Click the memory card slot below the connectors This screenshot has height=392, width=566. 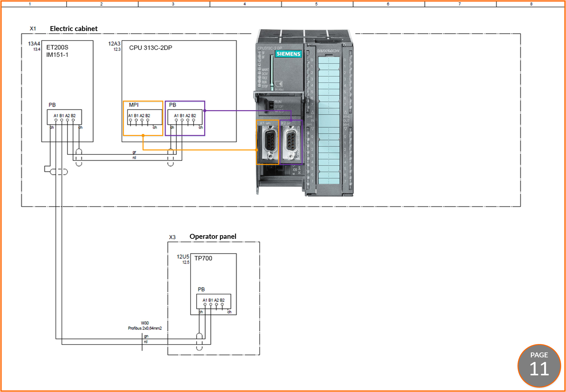point(271,170)
